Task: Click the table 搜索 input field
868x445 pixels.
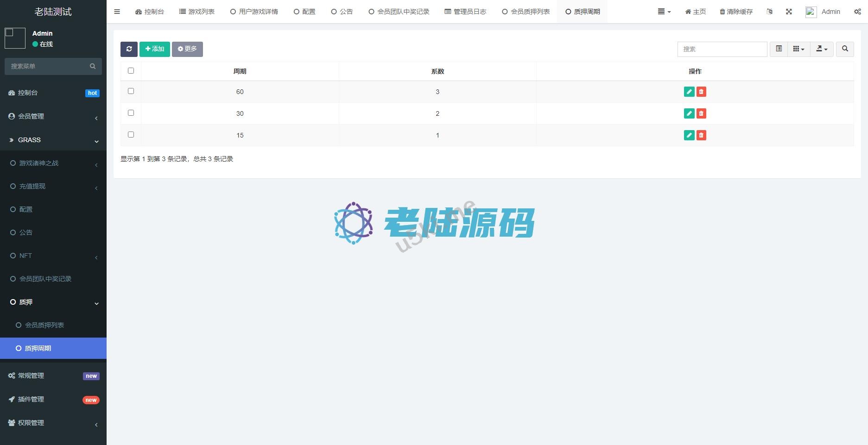Action: [722, 49]
